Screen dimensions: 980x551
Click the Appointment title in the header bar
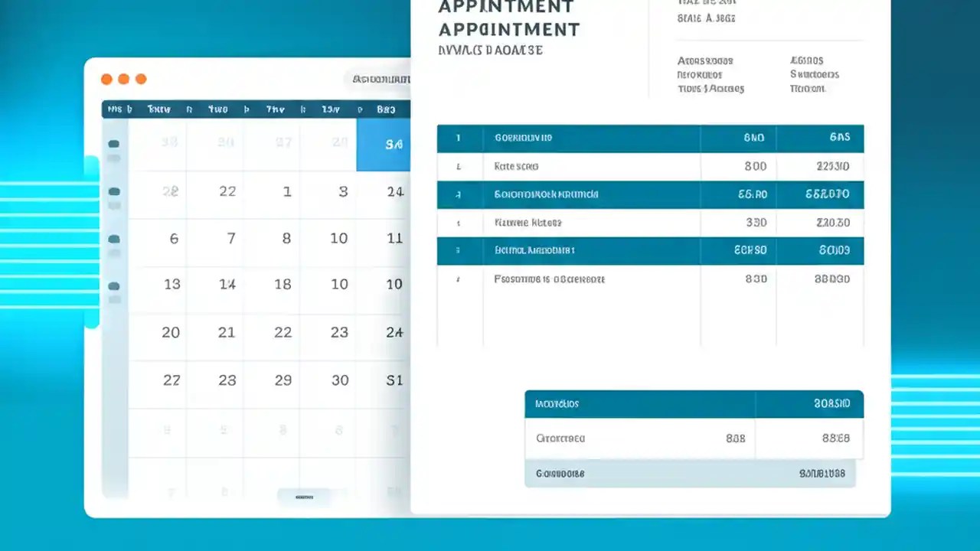tap(509, 29)
